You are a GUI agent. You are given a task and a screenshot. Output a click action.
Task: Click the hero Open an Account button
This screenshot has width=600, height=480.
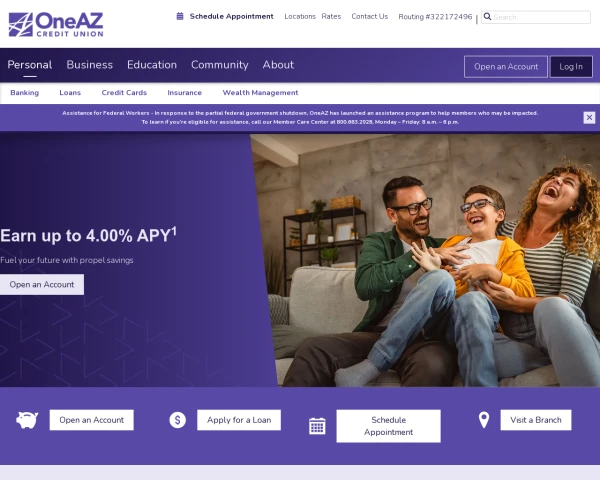(x=42, y=284)
